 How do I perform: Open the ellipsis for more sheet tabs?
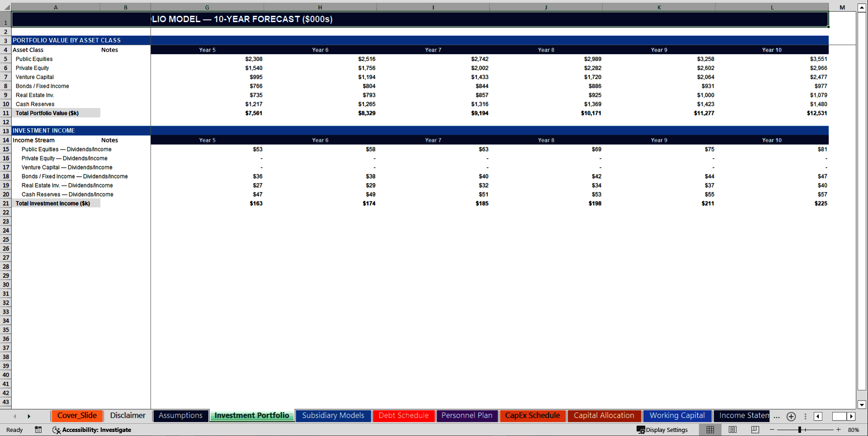coord(776,417)
